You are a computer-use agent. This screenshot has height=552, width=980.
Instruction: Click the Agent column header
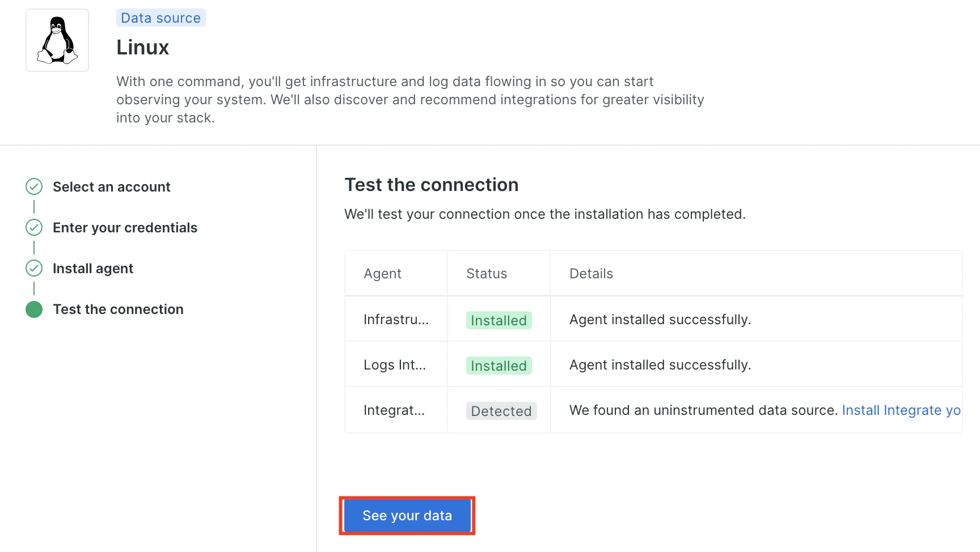(382, 274)
